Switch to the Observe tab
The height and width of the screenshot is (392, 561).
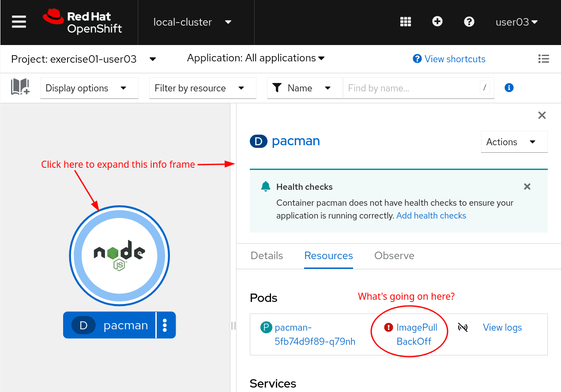[394, 256]
